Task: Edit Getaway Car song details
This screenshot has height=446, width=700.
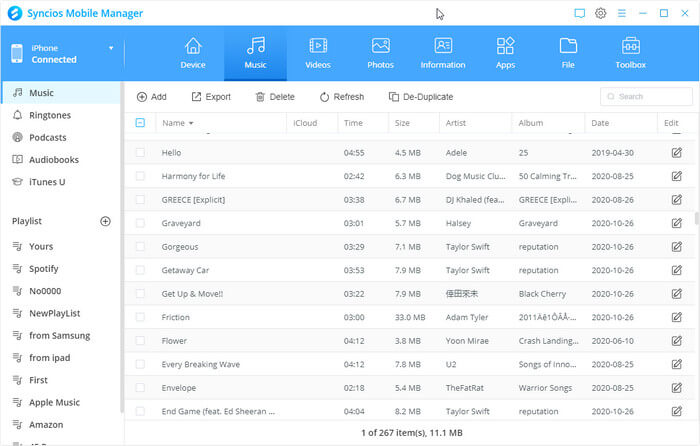Action: [x=677, y=270]
